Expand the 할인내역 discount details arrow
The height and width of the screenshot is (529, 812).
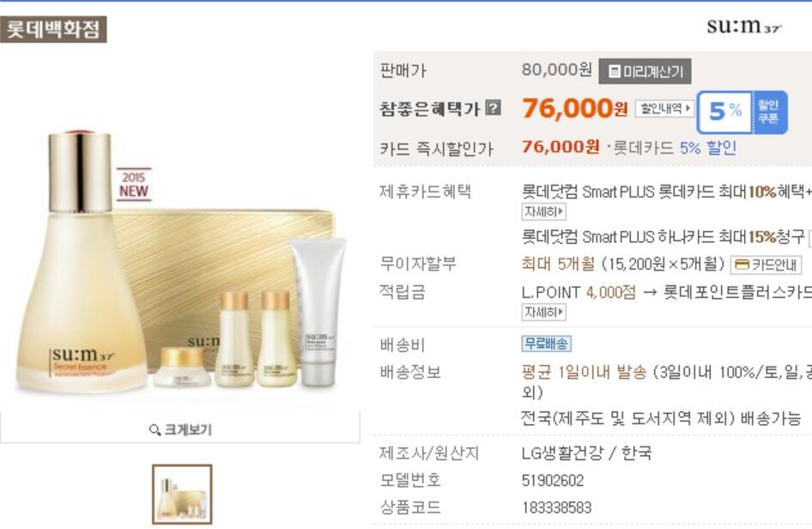point(665,108)
